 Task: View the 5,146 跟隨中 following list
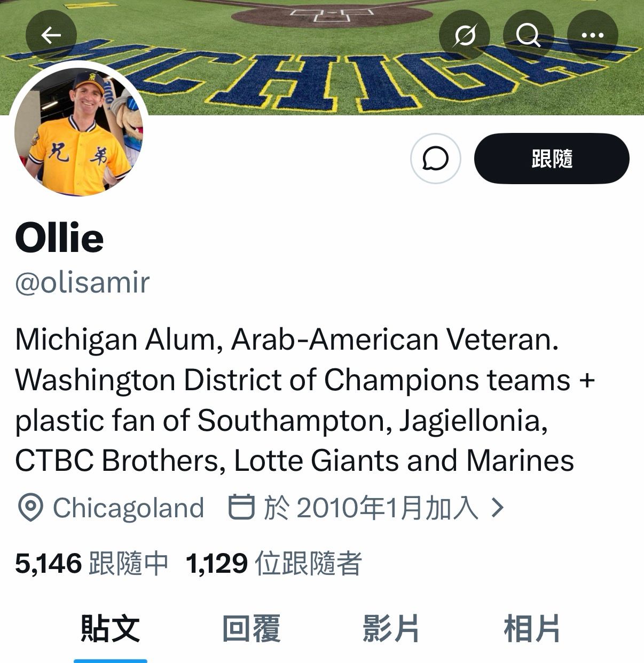pos(92,563)
